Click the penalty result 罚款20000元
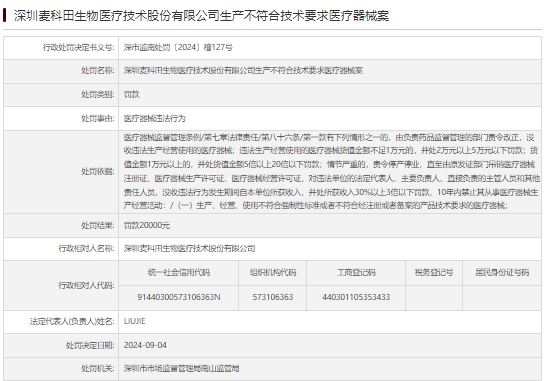 click(147, 226)
